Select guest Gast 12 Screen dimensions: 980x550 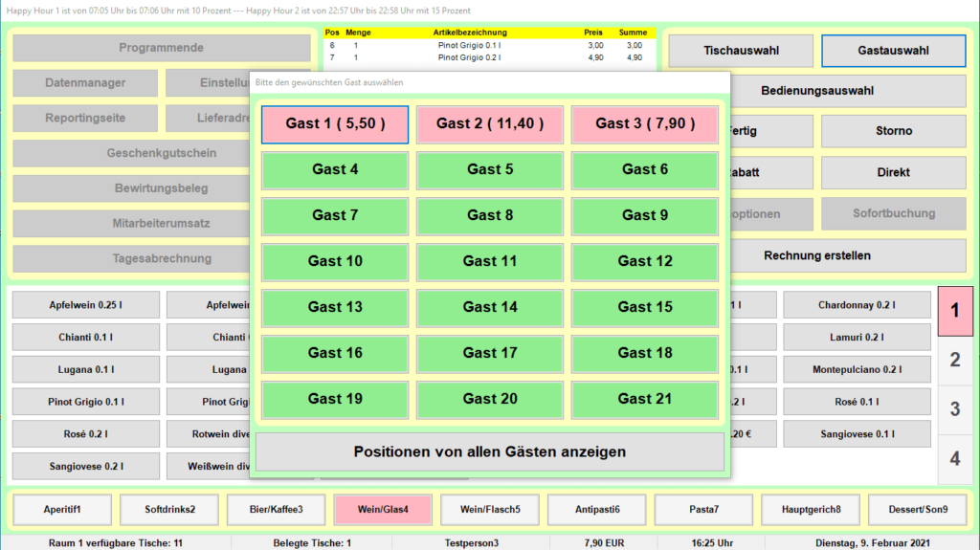click(x=645, y=262)
